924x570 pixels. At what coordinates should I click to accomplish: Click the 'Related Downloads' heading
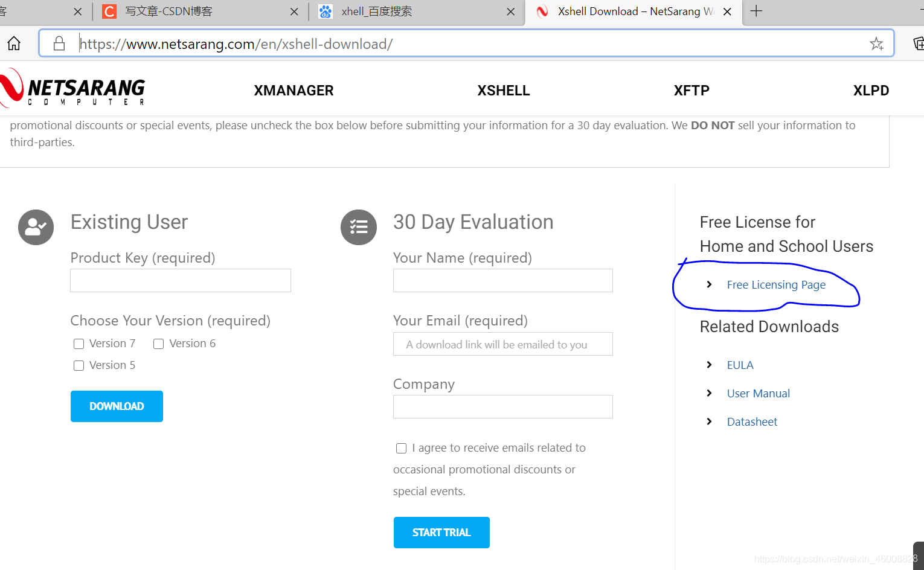point(769,327)
